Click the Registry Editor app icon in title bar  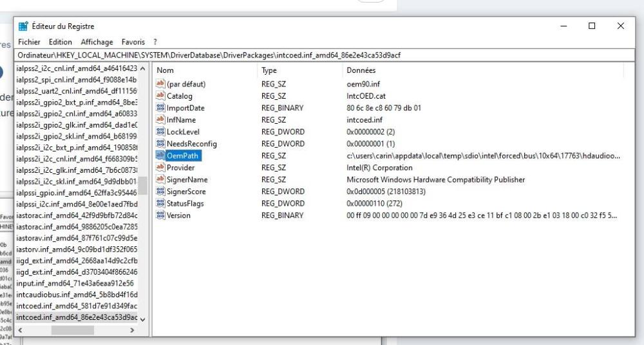(23, 26)
